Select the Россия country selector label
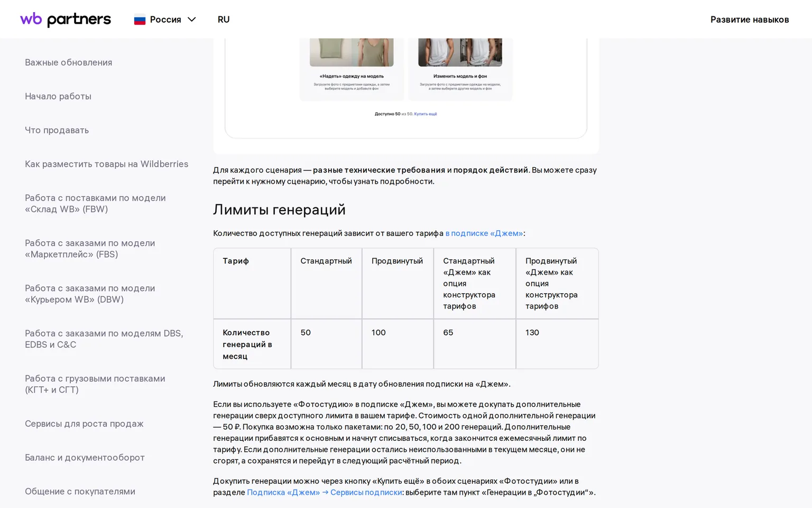812x508 pixels. tap(165, 20)
